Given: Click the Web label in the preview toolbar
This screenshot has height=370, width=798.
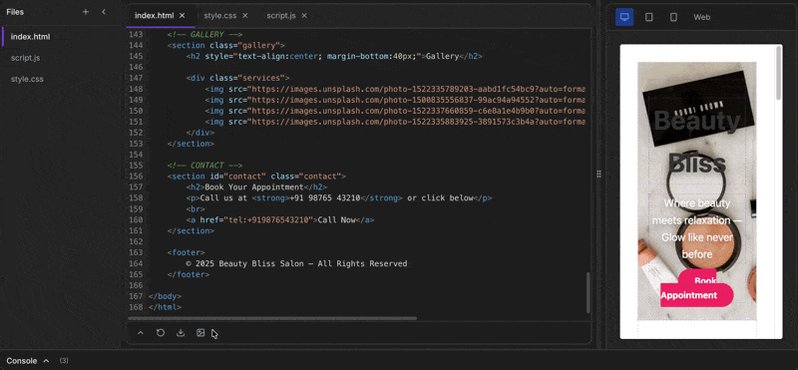Looking at the screenshot, I should tap(702, 17).
